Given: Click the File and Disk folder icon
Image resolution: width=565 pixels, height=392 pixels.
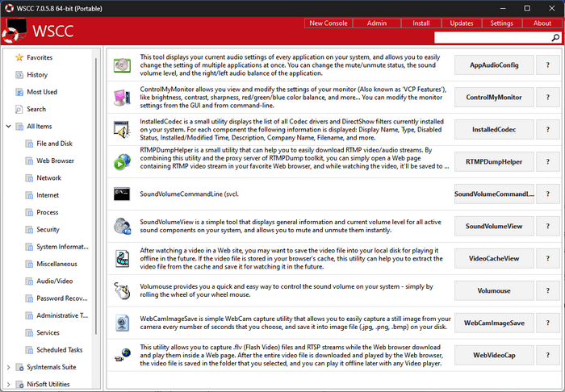Looking at the screenshot, I should coord(29,144).
